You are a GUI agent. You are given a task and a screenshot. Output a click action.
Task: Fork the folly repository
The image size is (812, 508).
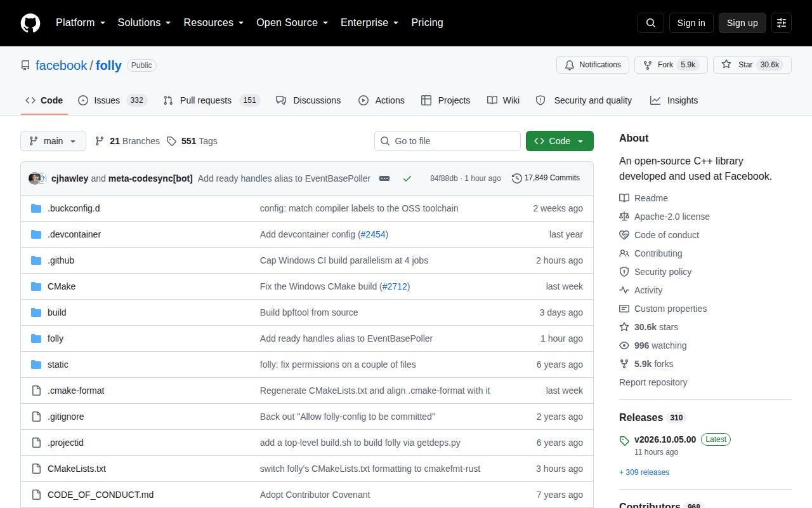(x=671, y=65)
